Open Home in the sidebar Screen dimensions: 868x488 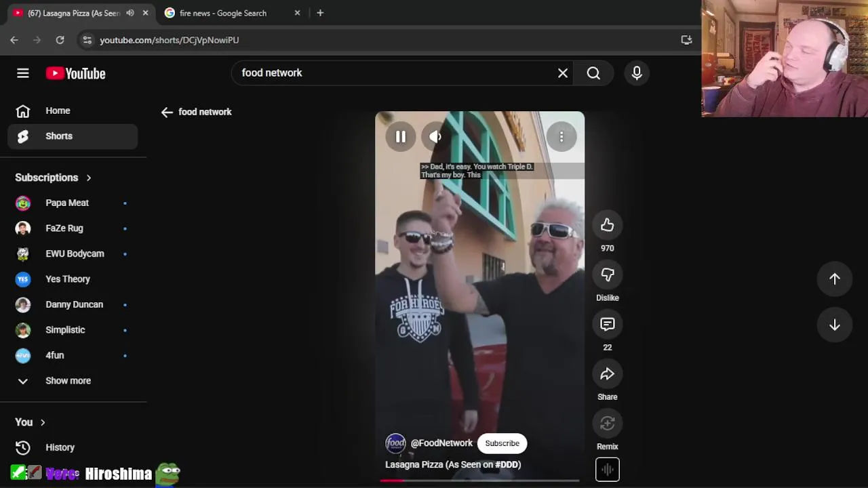pos(73,110)
